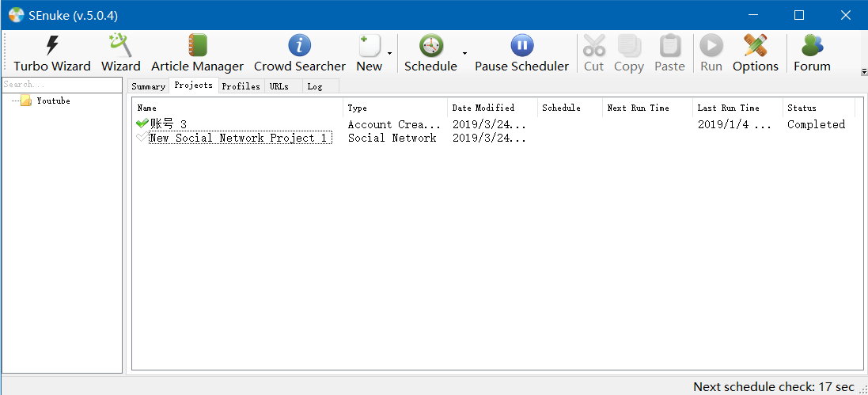Open the Forum people icon

click(x=812, y=45)
